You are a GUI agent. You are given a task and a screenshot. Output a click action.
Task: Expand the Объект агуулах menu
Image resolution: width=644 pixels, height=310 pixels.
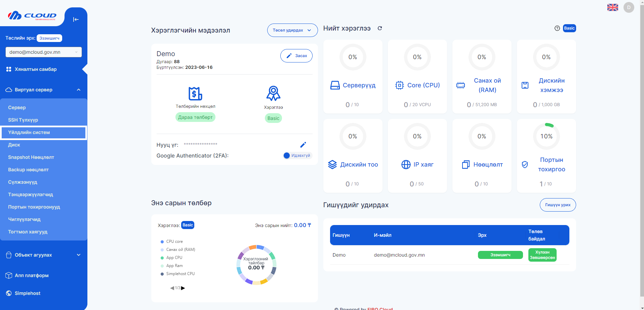[43, 255]
